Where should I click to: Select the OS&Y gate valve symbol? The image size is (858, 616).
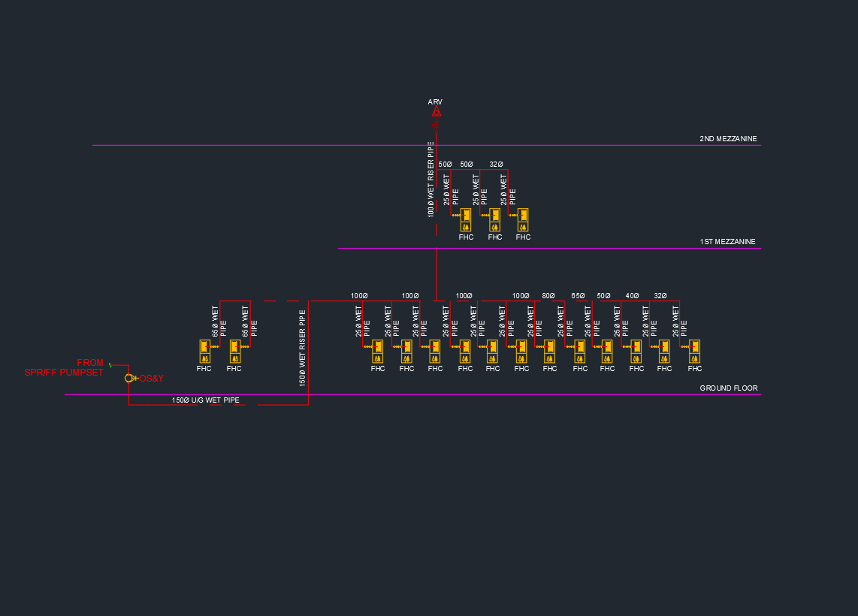click(129, 378)
